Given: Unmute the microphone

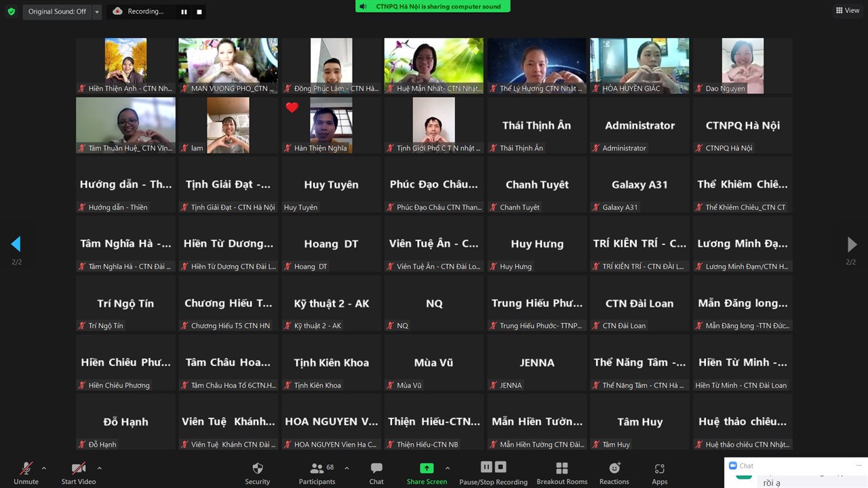Looking at the screenshot, I should [26, 472].
